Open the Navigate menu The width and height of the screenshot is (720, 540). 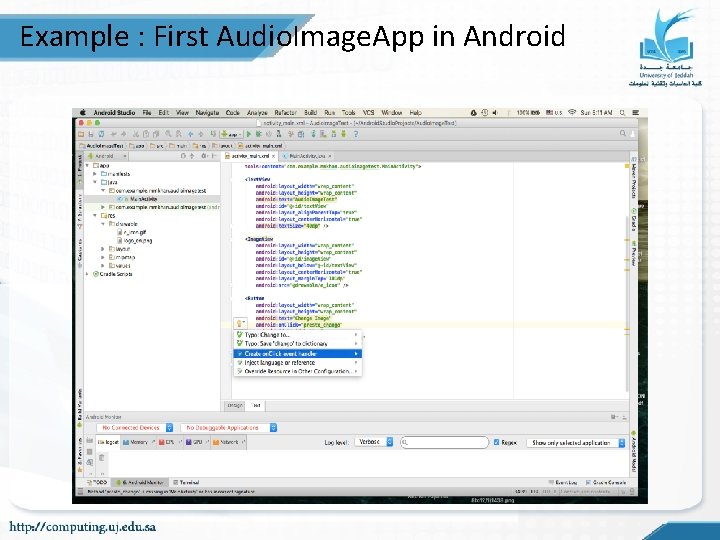(x=207, y=112)
